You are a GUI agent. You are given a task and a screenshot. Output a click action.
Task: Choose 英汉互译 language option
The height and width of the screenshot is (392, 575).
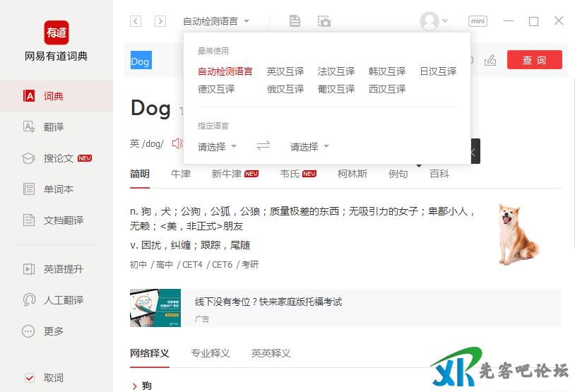point(285,71)
